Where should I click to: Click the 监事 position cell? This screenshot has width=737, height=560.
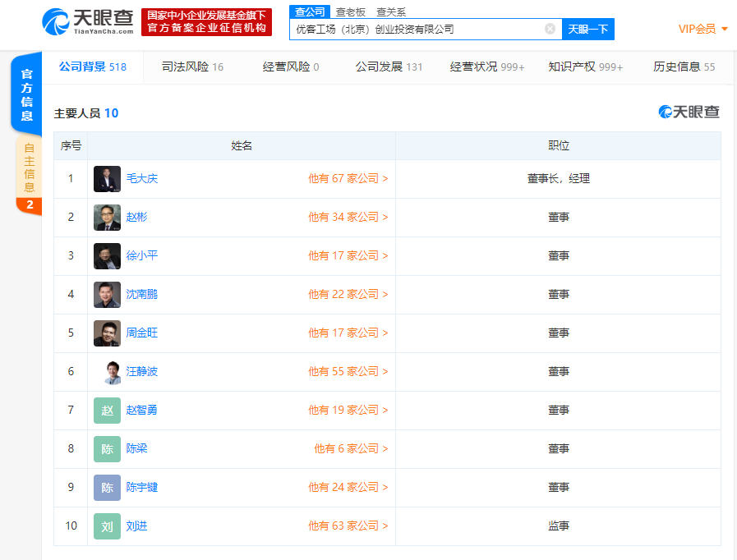click(559, 526)
